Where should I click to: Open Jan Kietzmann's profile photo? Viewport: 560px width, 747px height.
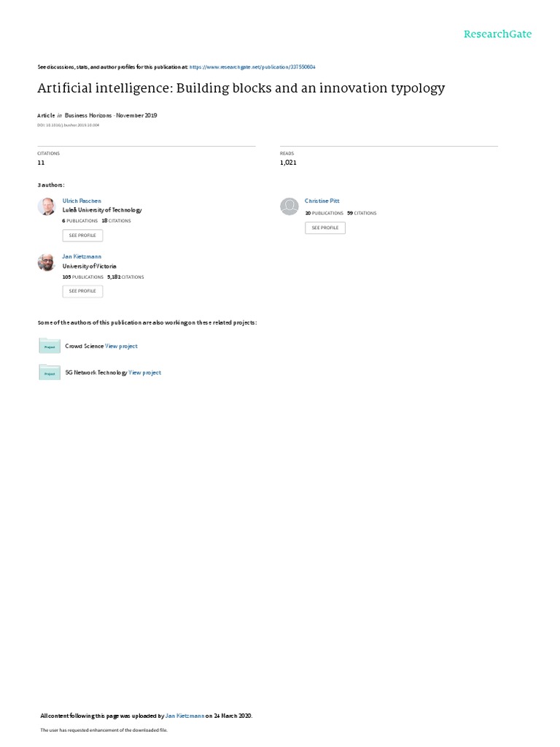[47, 262]
